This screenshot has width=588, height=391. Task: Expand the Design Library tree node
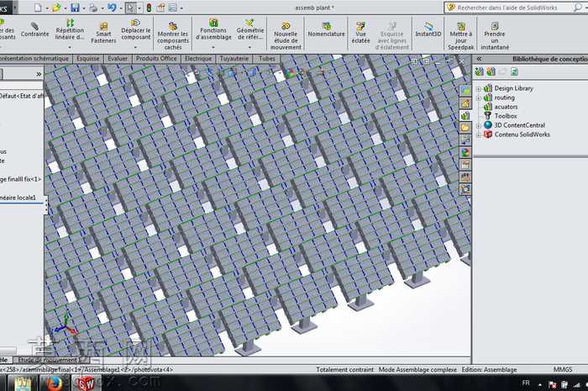pyautogui.click(x=479, y=89)
